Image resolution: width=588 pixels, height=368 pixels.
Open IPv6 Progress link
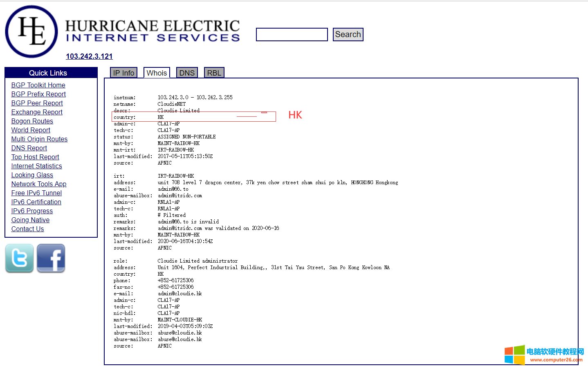tap(32, 211)
